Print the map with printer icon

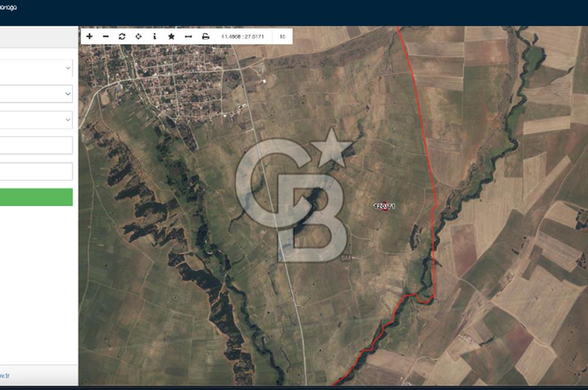pyautogui.click(x=205, y=36)
